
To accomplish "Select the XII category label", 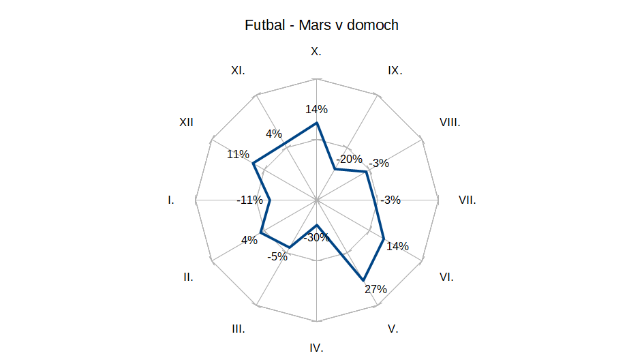I will coord(186,122).
